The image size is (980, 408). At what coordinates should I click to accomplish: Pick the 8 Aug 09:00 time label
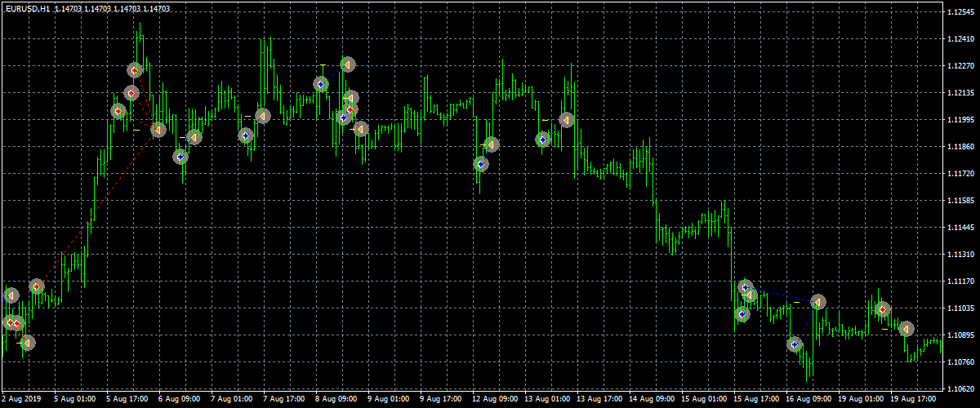click(x=336, y=400)
